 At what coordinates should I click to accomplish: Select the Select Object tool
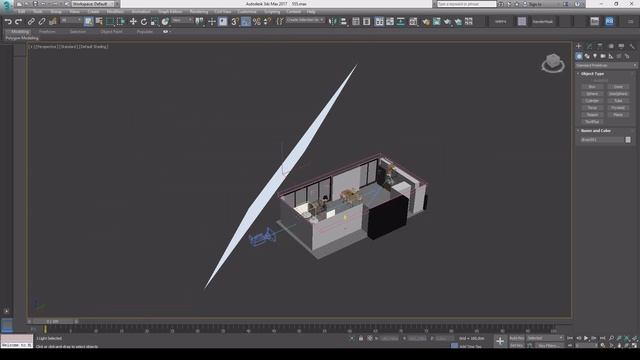88,22
